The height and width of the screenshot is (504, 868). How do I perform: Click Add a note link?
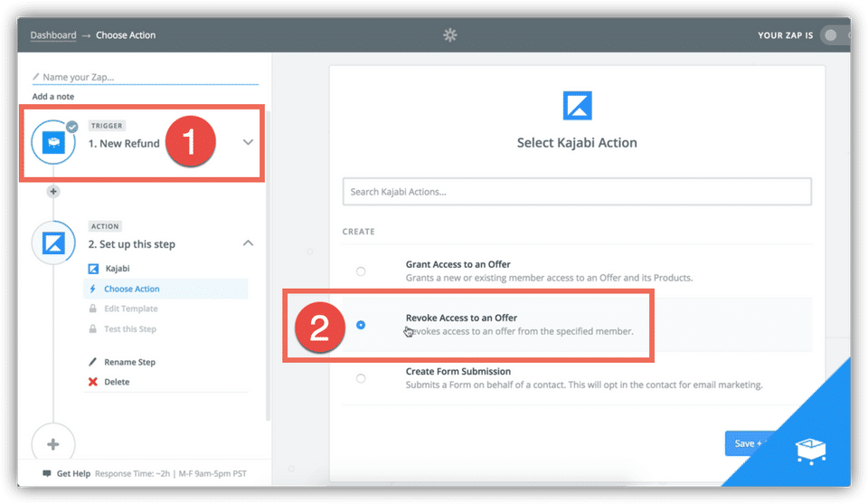pyautogui.click(x=53, y=97)
